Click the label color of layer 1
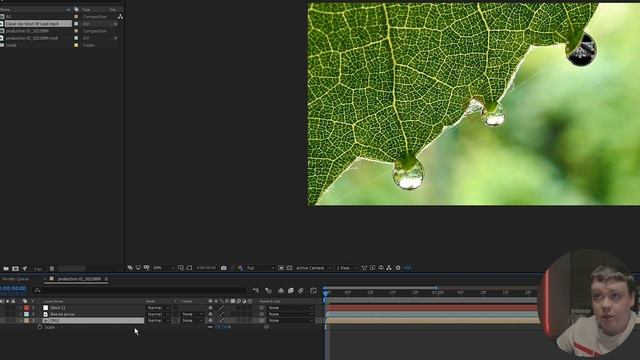The width and height of the screenshot is (640, 360). pyautogui.click(x=27, y=308)
